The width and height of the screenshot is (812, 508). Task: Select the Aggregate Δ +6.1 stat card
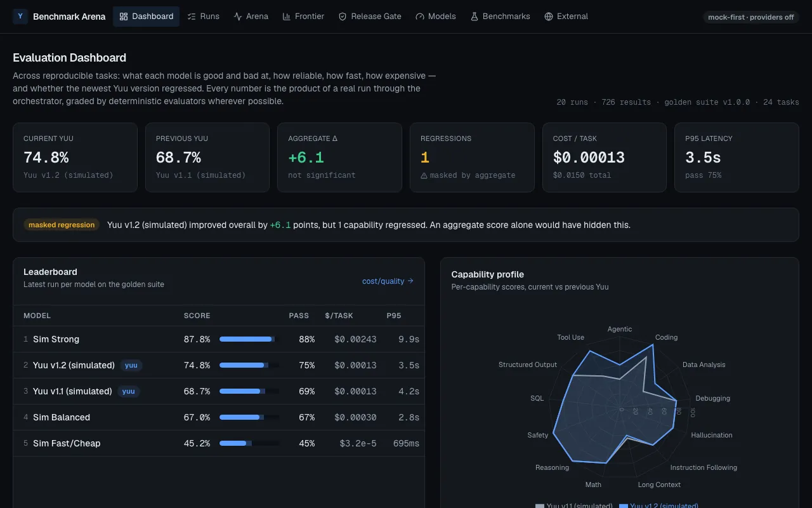339,157
